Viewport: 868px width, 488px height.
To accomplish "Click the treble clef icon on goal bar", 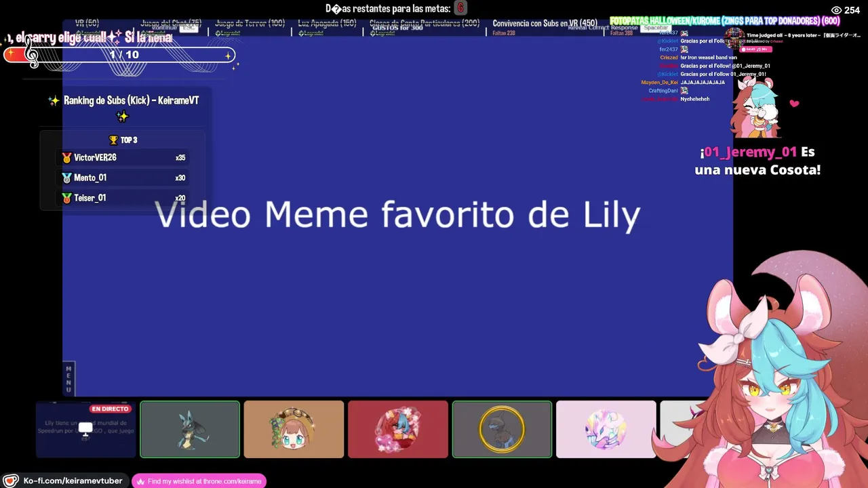I will pyautogui.click(x=31, y=52).
